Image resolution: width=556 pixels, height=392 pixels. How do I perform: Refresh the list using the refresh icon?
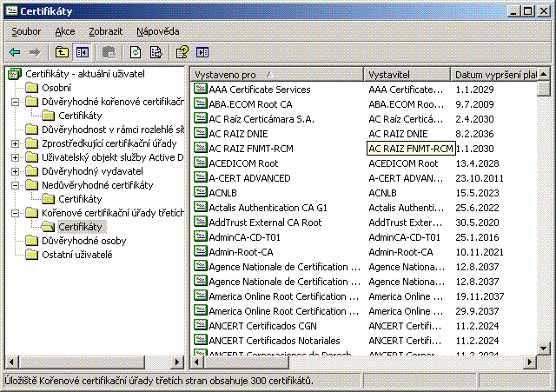click(x=136, y=52)
